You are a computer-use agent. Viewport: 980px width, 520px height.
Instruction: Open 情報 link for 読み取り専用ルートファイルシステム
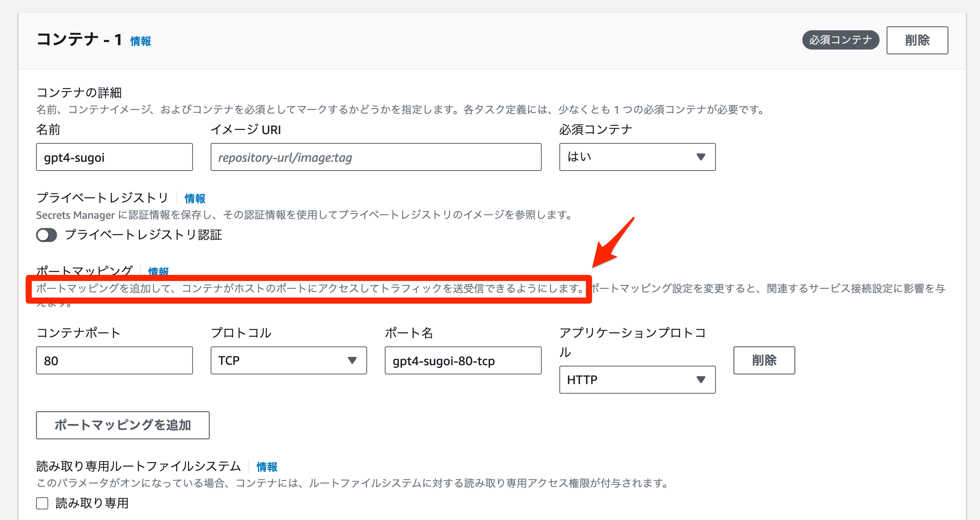click(267, 467)
